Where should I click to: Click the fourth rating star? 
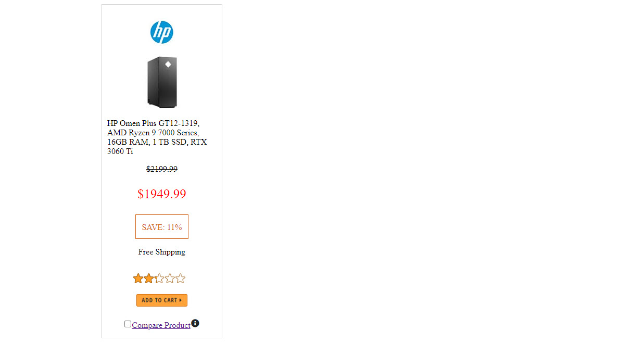coord(170,278)
